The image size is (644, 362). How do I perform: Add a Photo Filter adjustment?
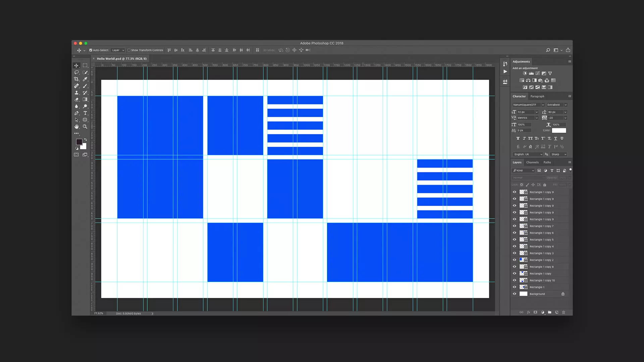541,80
